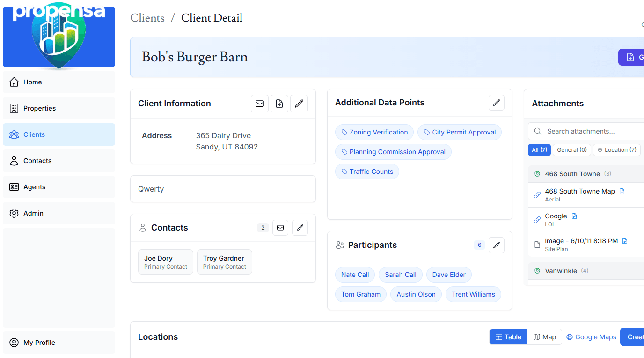Export client info using the file download icon
644x358 pixels.
pos(279,104)
